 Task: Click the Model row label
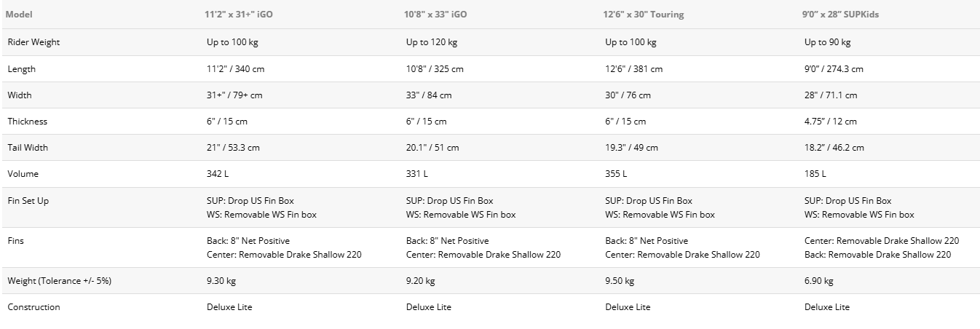point(19,15)
